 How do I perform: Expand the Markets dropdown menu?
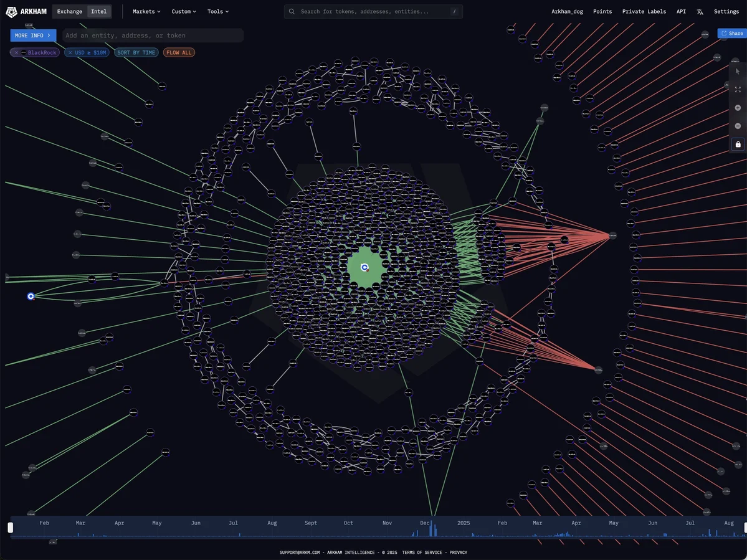point(146,11)
